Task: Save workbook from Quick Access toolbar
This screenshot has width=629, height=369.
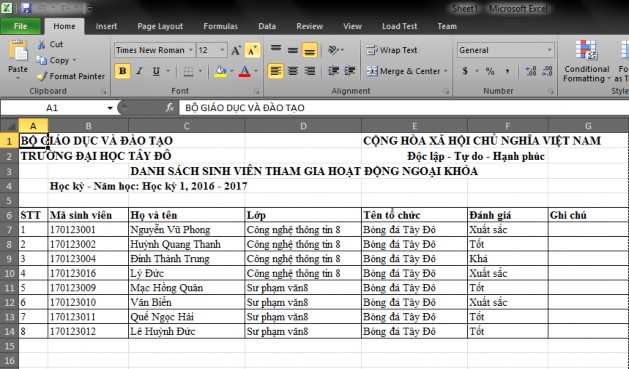Action: (26, 8)
